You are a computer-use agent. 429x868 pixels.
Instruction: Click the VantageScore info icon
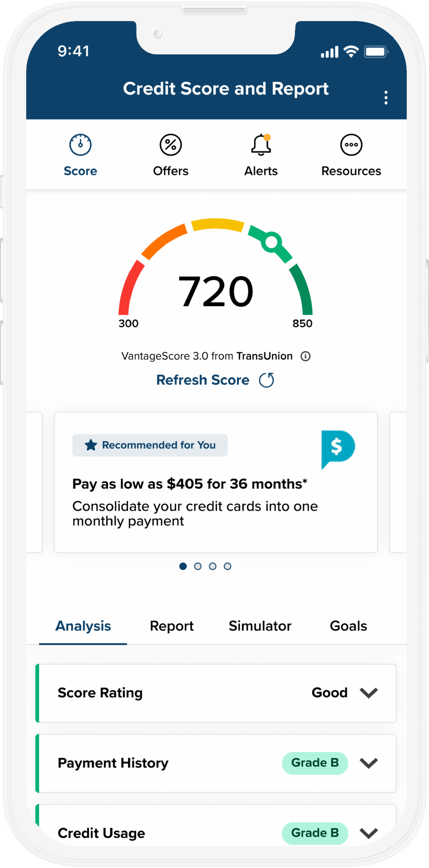[305, 356]
